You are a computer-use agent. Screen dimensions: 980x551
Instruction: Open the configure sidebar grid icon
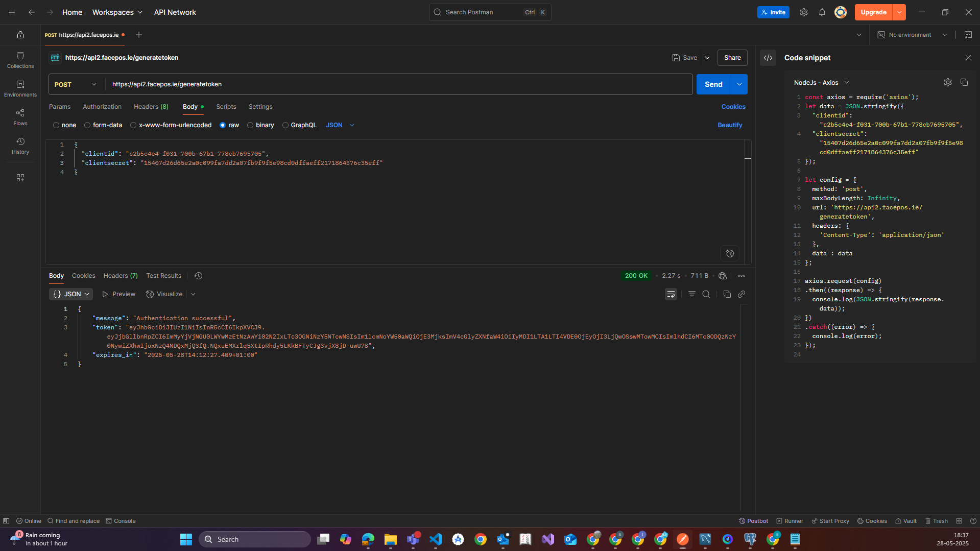(20, 178)
